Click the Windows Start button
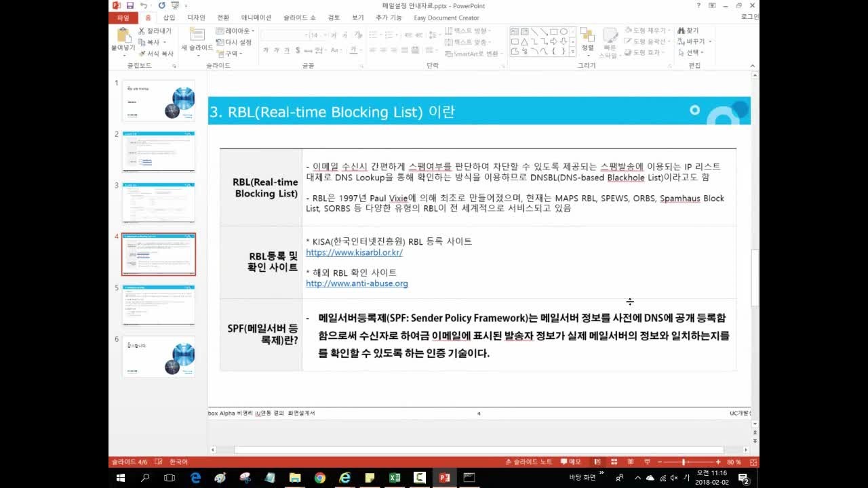Image resolution: width=868 pixels, height=488 pixels. coord(121,478)
